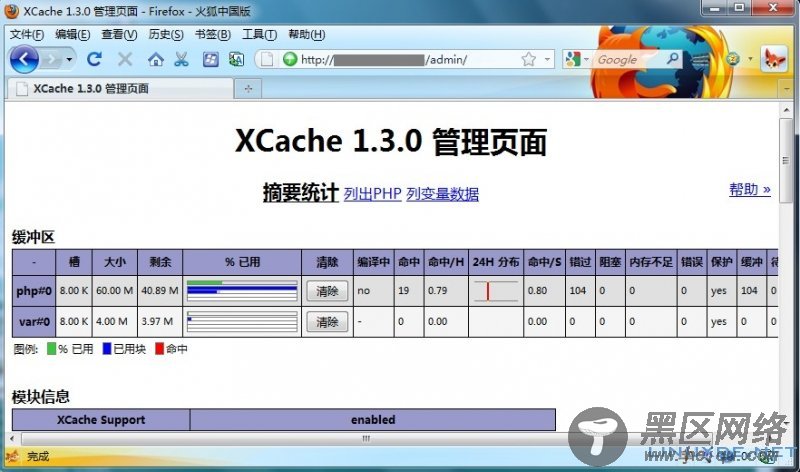Open the navigation history dropdown arrow
This screenshot has width=800, height=472.
click(69, 60)
